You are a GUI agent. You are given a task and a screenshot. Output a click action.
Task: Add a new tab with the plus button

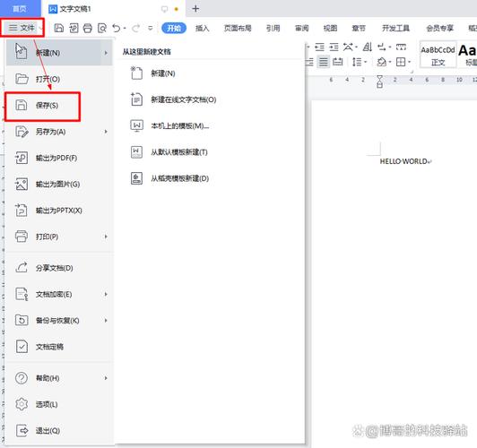coord(195,9)
